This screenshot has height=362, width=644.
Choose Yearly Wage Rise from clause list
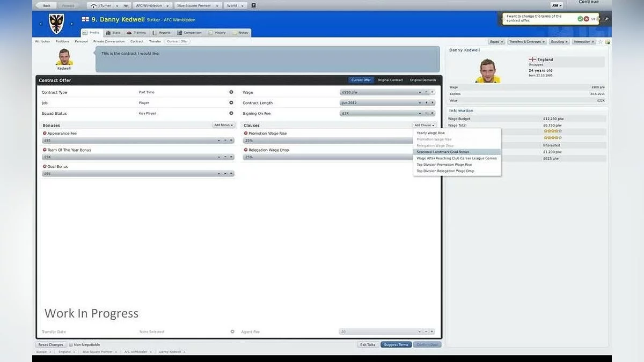tap(431, 133)
